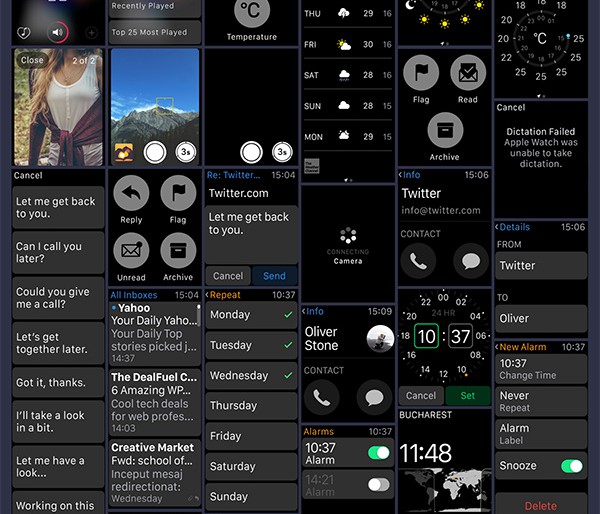
Task: Open photo gallery icon in camera view
Action: pyautogui.click(x=125, y=152)
